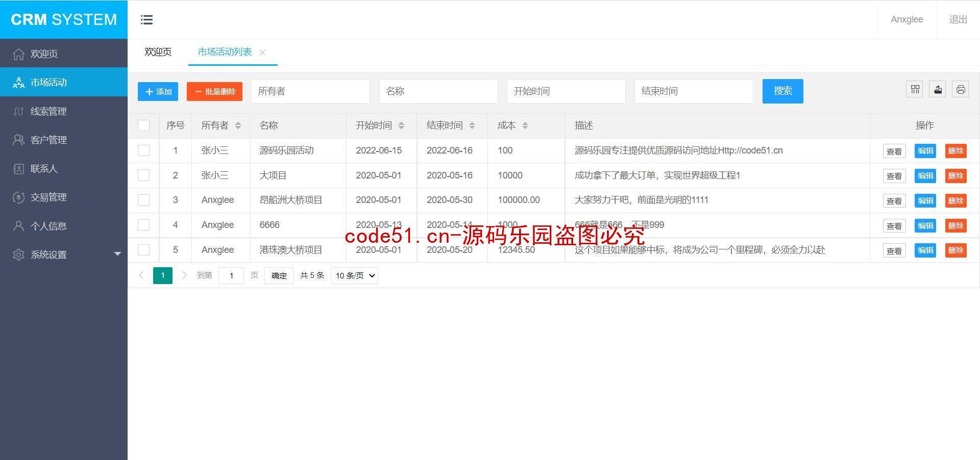Open 线索管理 in the sidebar

[64, 111]
